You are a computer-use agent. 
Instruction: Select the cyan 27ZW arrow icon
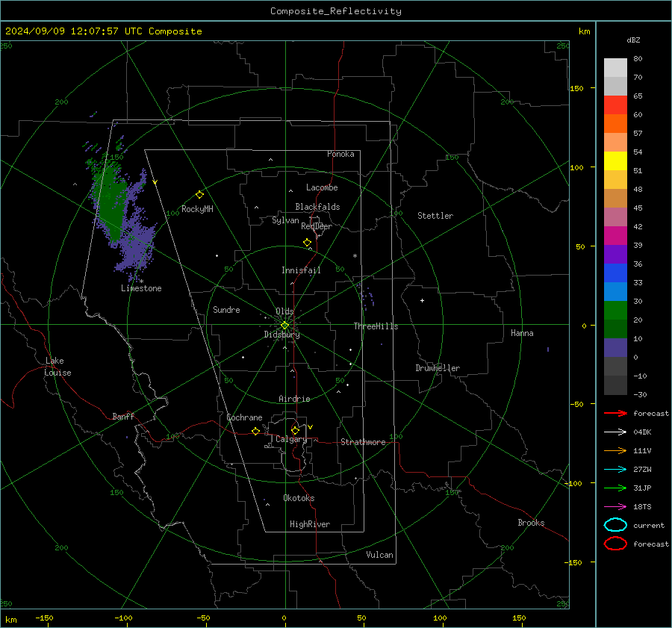click(x=615, y=470)
